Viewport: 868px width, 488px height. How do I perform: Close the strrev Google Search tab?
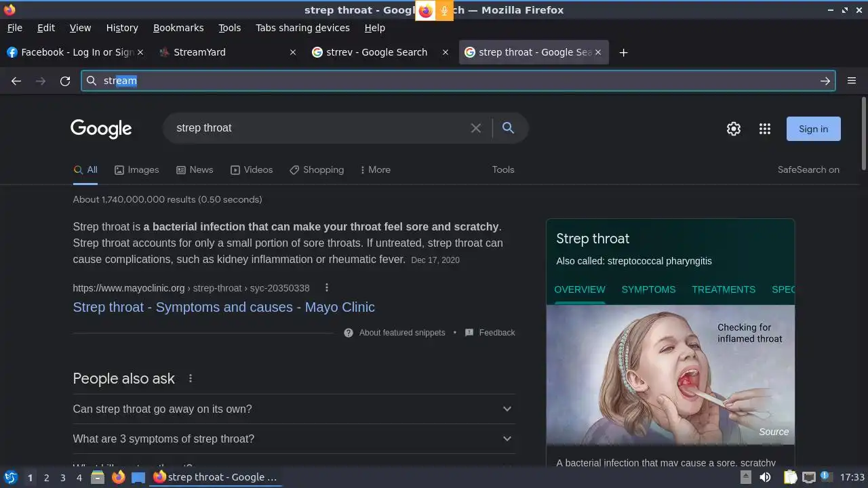[446, 52]
